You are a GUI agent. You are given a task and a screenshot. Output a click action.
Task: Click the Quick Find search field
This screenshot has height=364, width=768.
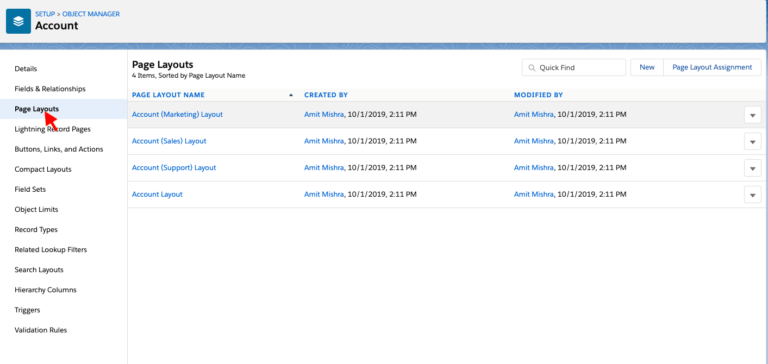(x=574, y=68)
